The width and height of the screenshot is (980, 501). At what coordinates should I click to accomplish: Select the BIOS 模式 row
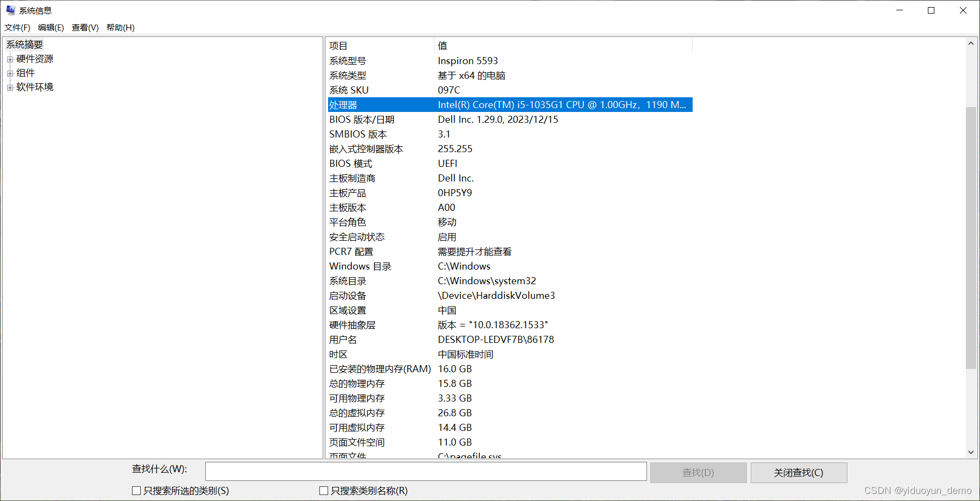[510, 164]
